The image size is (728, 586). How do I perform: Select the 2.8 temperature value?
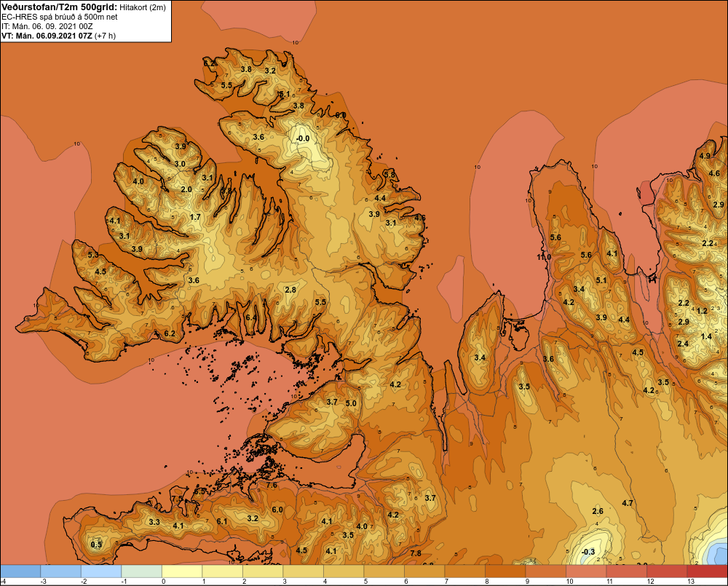(290, 290)
